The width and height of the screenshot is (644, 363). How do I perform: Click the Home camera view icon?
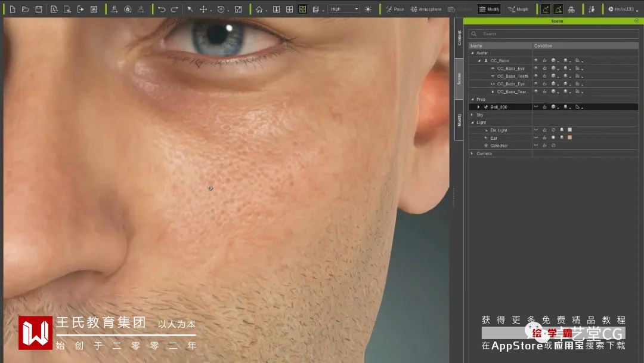[x=259, y=9]
